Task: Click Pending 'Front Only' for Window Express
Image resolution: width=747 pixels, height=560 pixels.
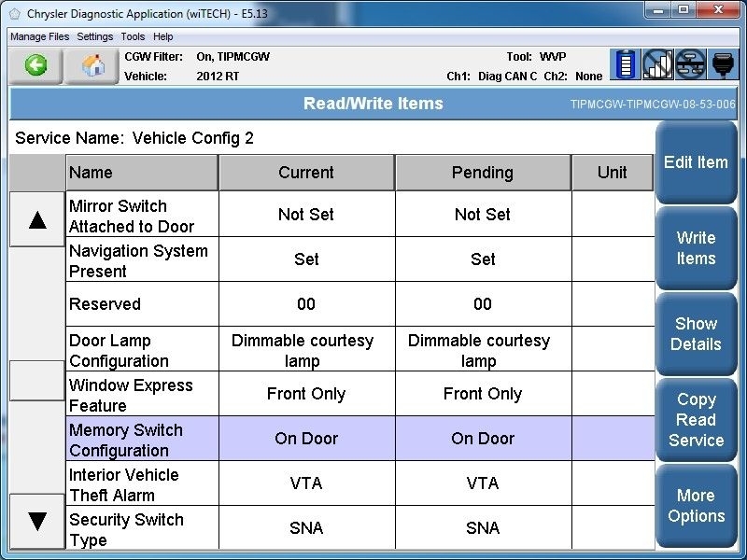Action: 483,394
